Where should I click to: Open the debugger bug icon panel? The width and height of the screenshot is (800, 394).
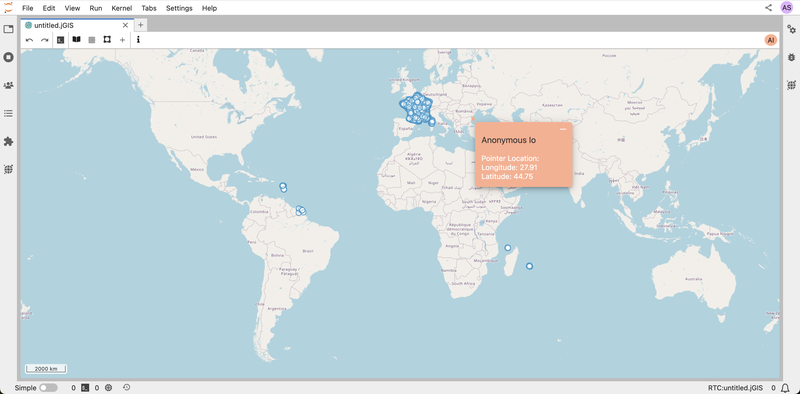coord(791,57)
